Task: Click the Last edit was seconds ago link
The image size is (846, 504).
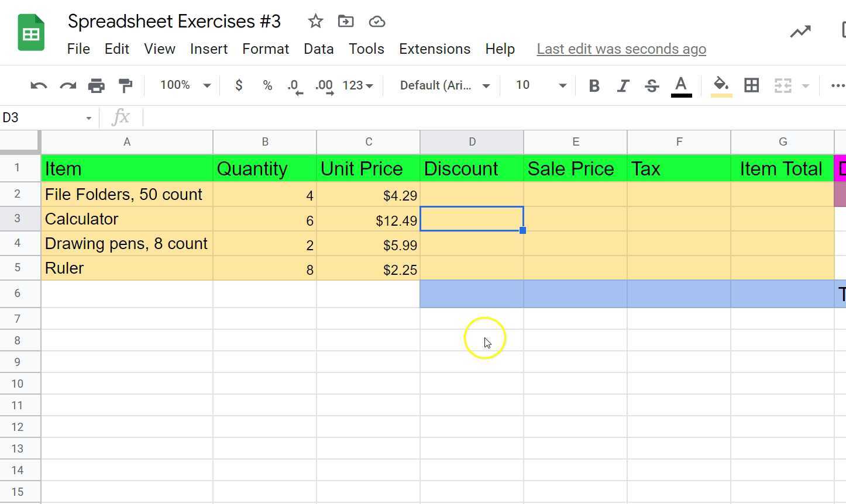Action: pyautogui.click(x=621, y=49)
